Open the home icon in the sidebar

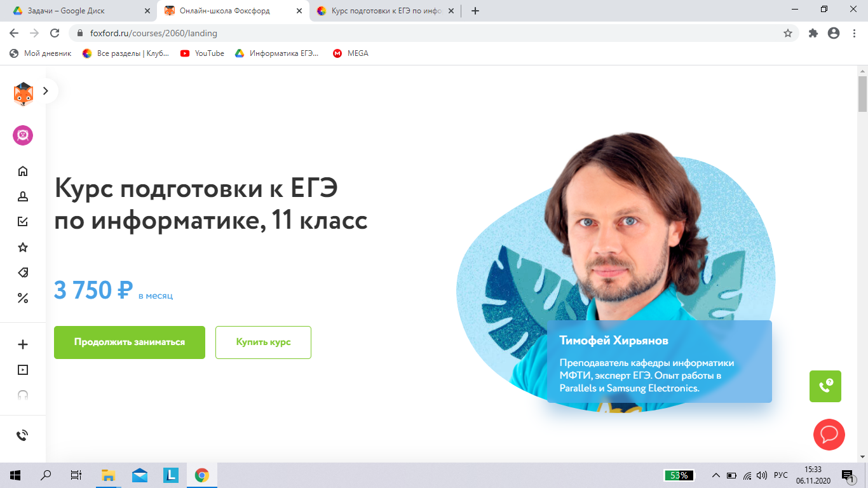[x=23, y=171]
